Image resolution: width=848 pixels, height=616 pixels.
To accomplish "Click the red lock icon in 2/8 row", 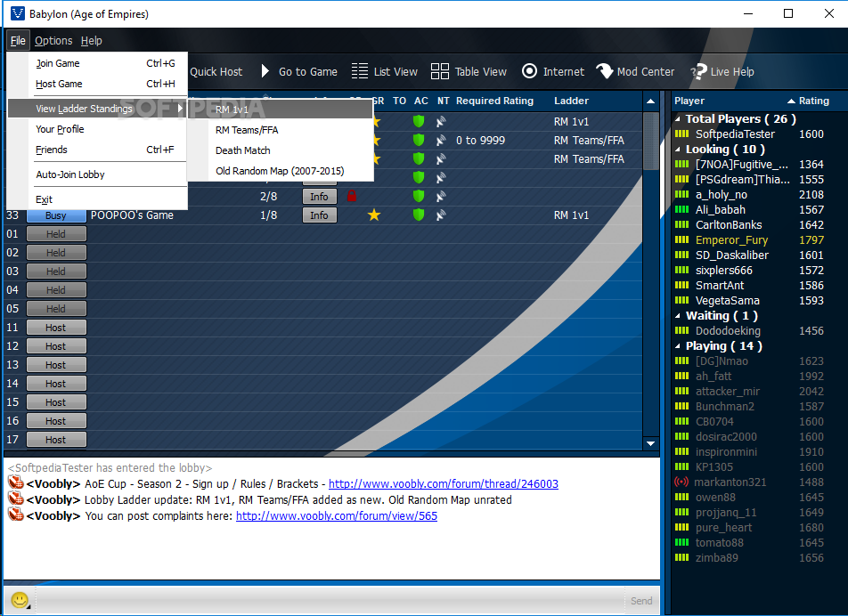I will (x=352, y=196).
